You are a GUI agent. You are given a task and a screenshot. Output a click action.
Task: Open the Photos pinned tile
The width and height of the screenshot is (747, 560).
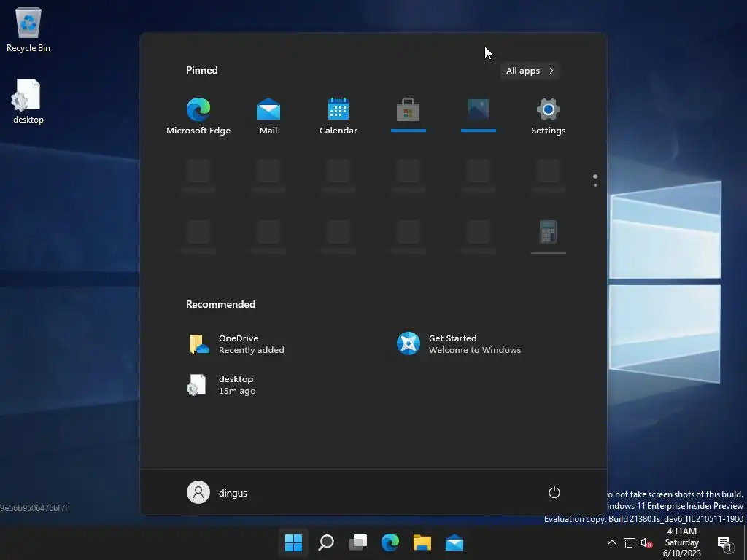point(479,114)
